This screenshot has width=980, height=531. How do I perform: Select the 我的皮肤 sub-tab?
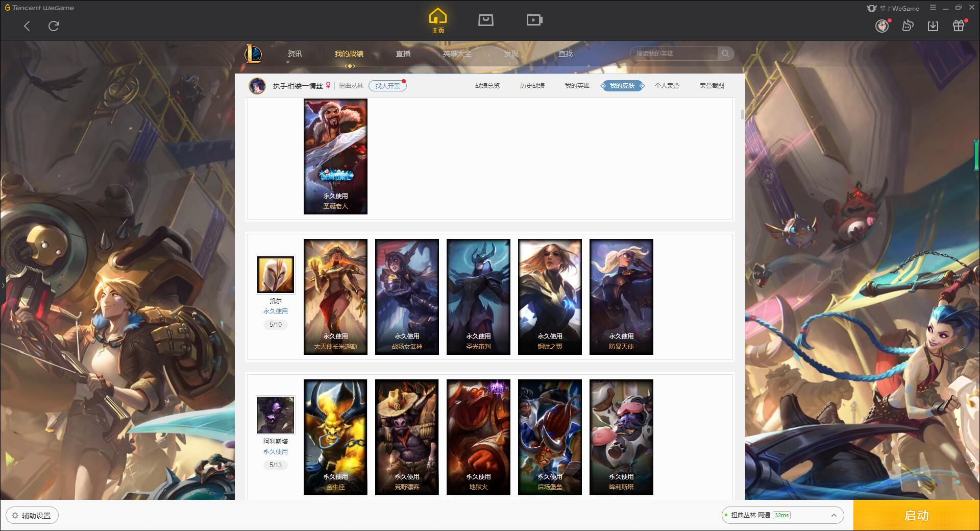(622, 86)
